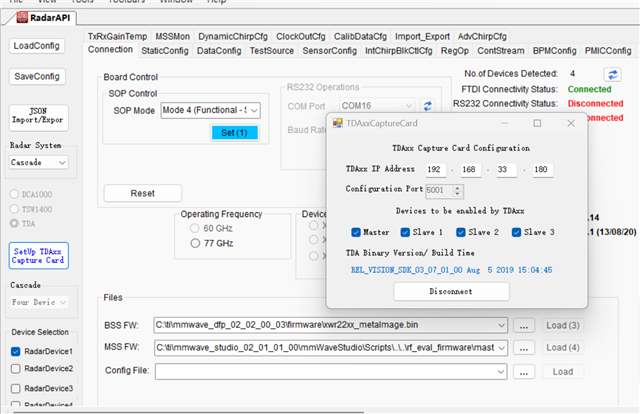Image resolution: width=640 pixels, height=414 pixels.
Task: Select the TDA radio option
Action: pyautogui.click(x=14, y=223)
